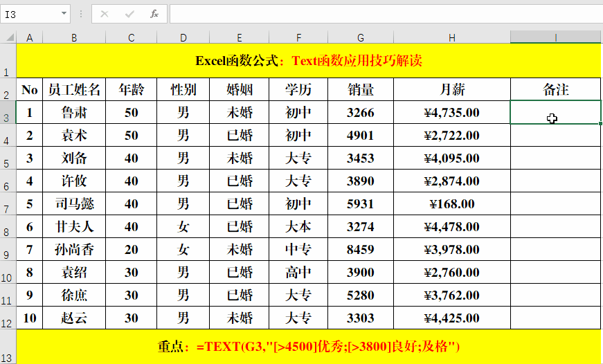
Task: Click the '性别' header cell
Action: [183, 89]
